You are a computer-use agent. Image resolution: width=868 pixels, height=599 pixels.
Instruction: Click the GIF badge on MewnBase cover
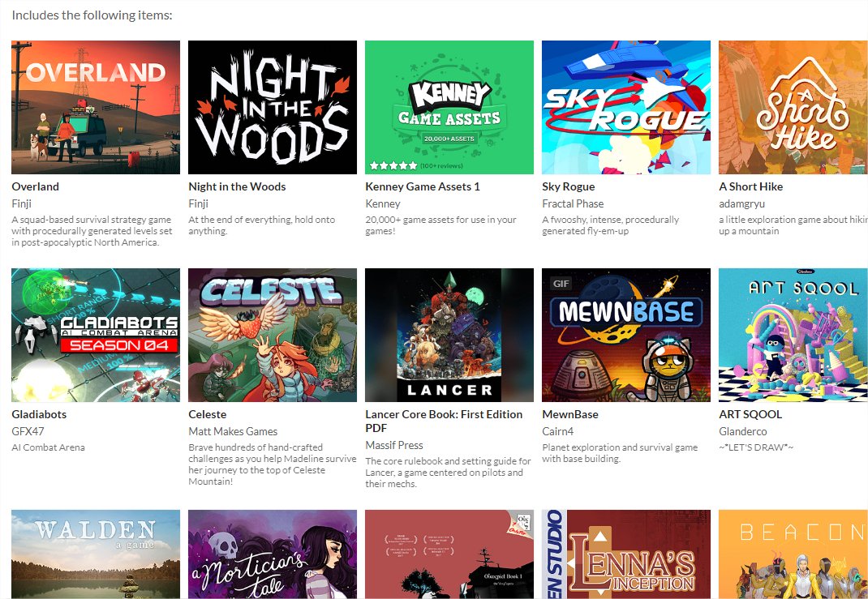pyautogui.click(x=561, y=284)
